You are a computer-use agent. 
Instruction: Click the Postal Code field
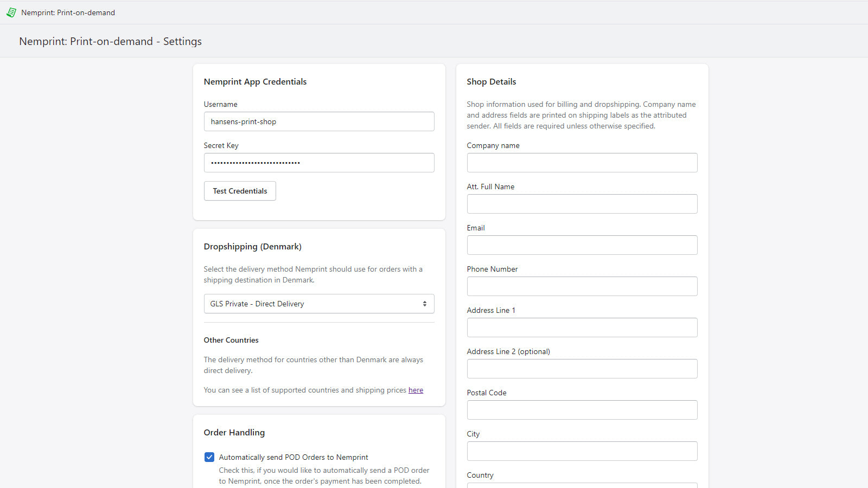coord(582,410)
